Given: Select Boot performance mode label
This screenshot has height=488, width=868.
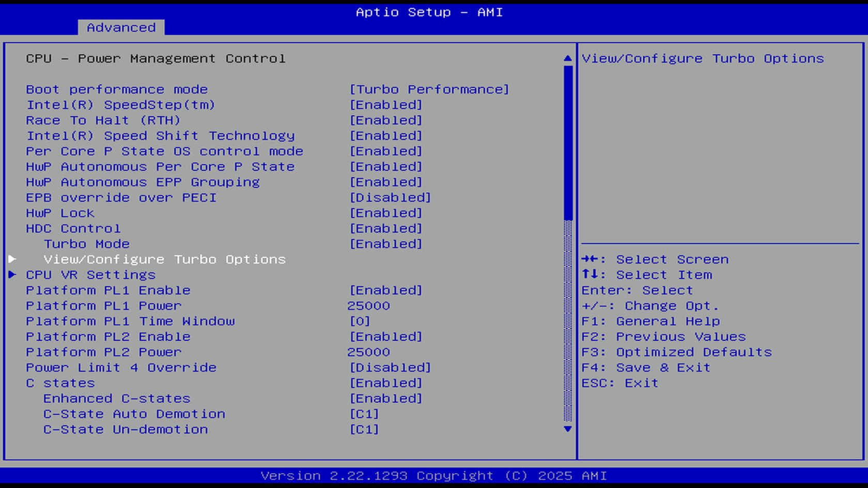Looking at the screenshot, I should [x=117, y=89].
